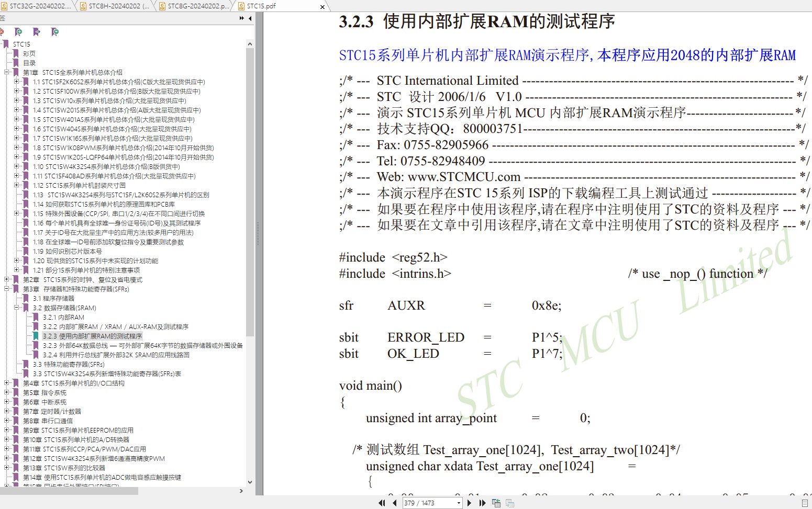This screenshot has width=812, height=509.
Task: Click PDF icon on STC32G-20240202 tab
Action: (x=4, y=6)
